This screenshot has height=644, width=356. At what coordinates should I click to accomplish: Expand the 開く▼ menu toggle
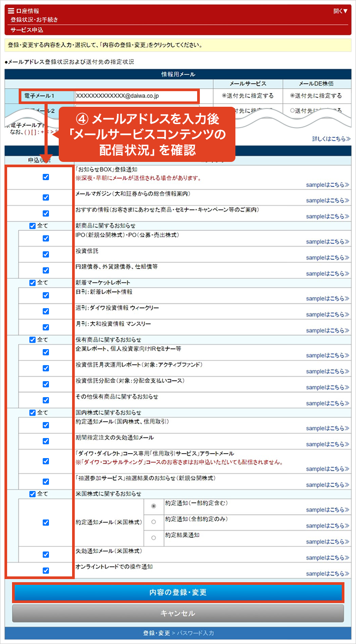click(x=340, y=11)
